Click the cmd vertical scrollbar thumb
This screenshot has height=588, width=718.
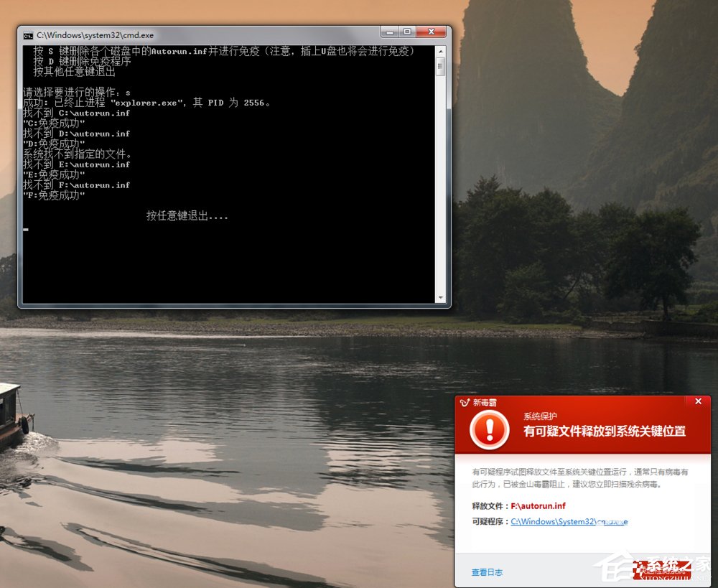coord(440,67)
